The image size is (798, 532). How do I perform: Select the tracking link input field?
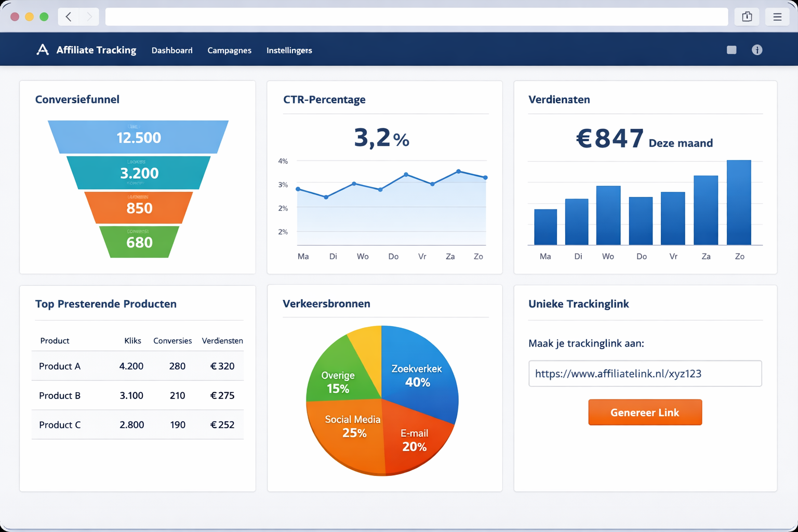click(x=645, y=374)
